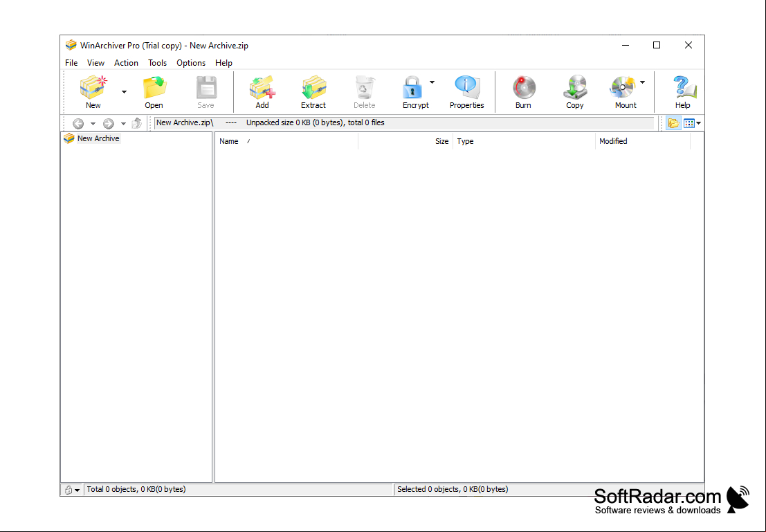Viewport: 766px width, 532px height.
Task: Click the Save floppy disk icon
Action: 206,88
